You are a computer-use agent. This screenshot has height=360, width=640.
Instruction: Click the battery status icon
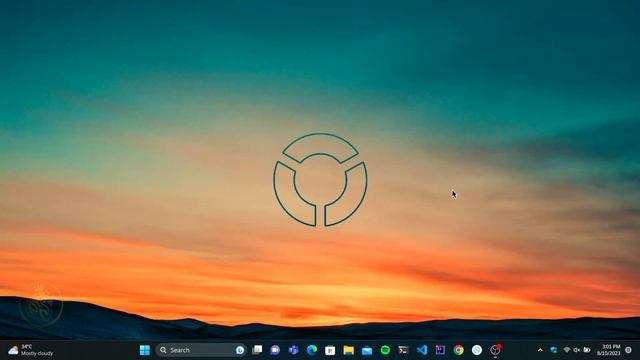[x=587, y=350]
